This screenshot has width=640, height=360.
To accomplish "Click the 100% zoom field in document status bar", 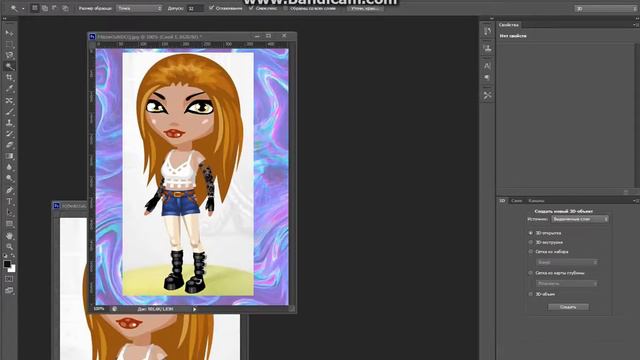I will tap(99, 309).
